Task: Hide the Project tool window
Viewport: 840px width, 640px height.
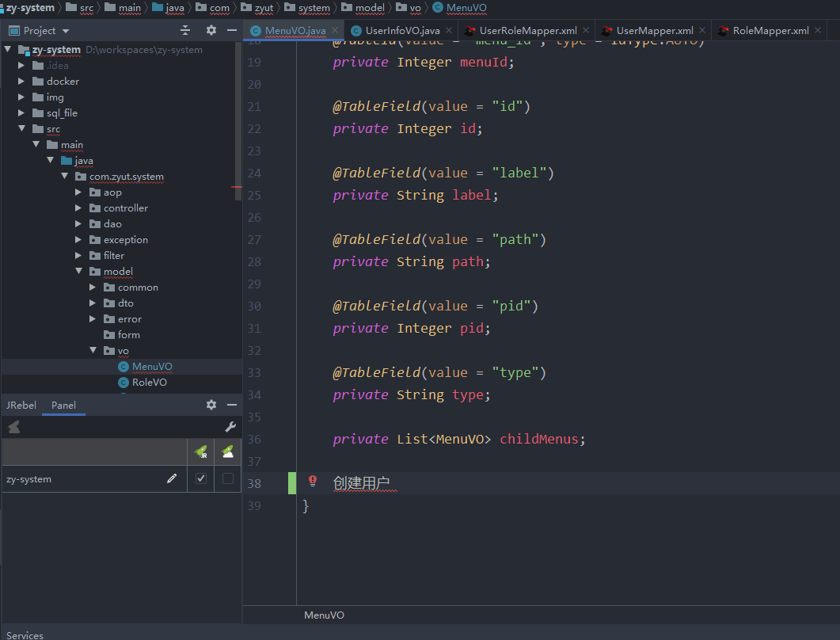Action: click(230, 29)
